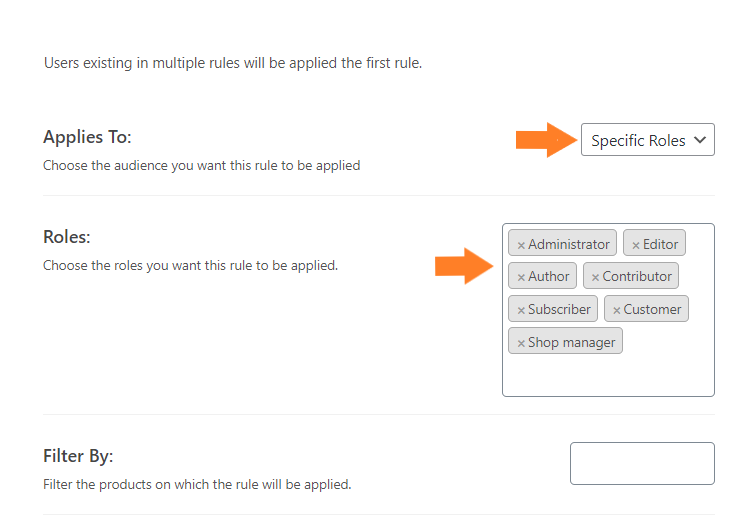Viewport: 751px width, 522px height.
Task: Remove the Subscriber role tag
Action: pyautogui.click(x=521, y=310)
